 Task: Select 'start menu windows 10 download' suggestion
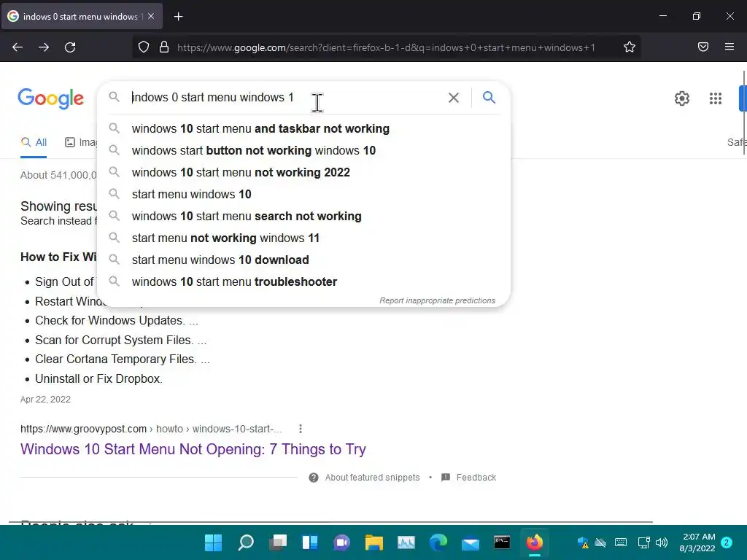click(303, 260)
